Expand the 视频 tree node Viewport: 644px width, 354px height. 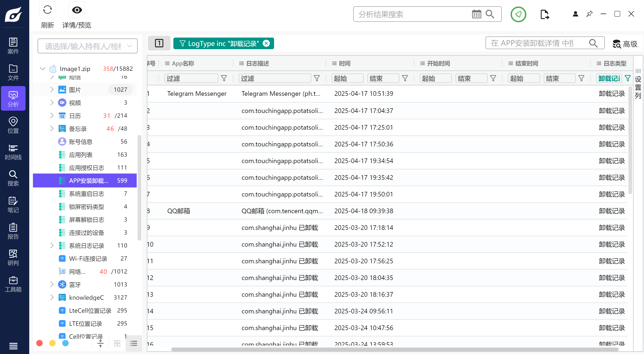tap(52, 103)
